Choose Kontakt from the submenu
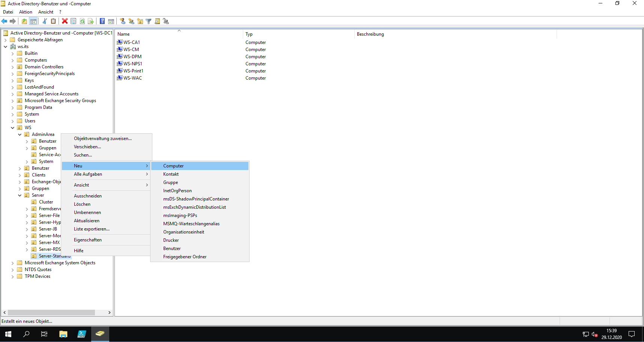This screenshot has height=342, width=644. 200,174
